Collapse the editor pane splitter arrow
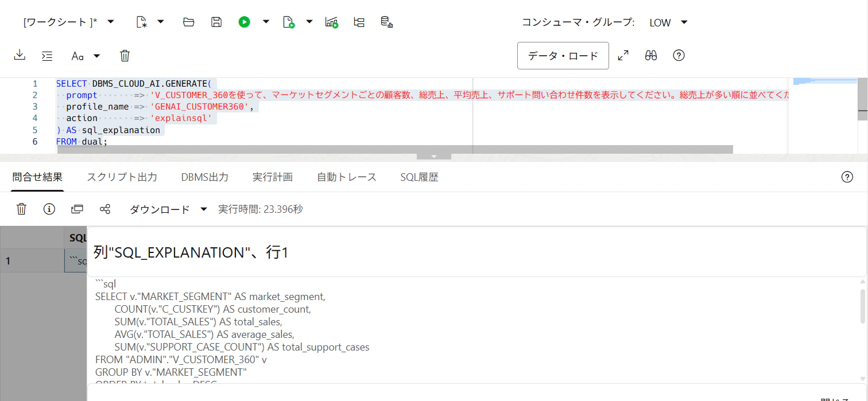The height and width of the screenshot is (401, 868). (x=434, y=156)
